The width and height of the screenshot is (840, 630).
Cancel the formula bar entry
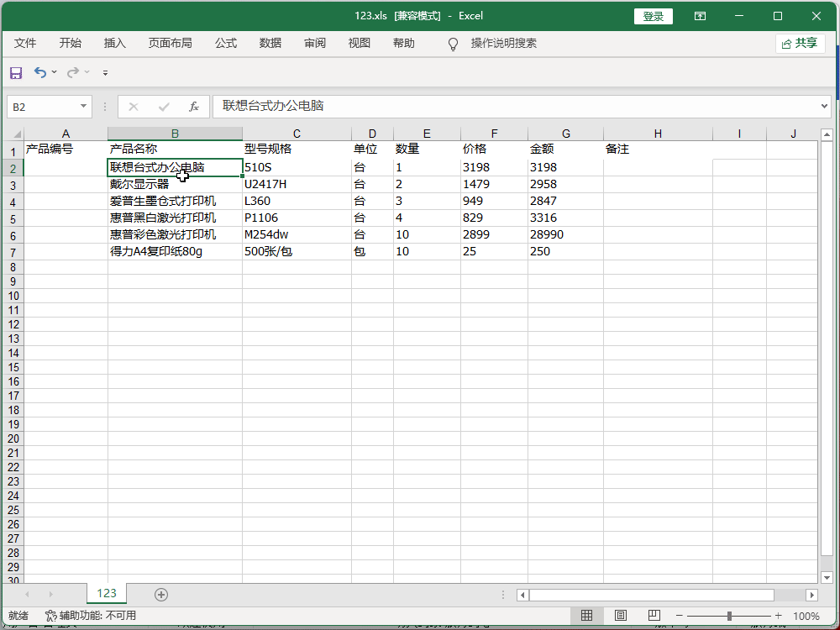pyautogui.click(x=134, y=107)
